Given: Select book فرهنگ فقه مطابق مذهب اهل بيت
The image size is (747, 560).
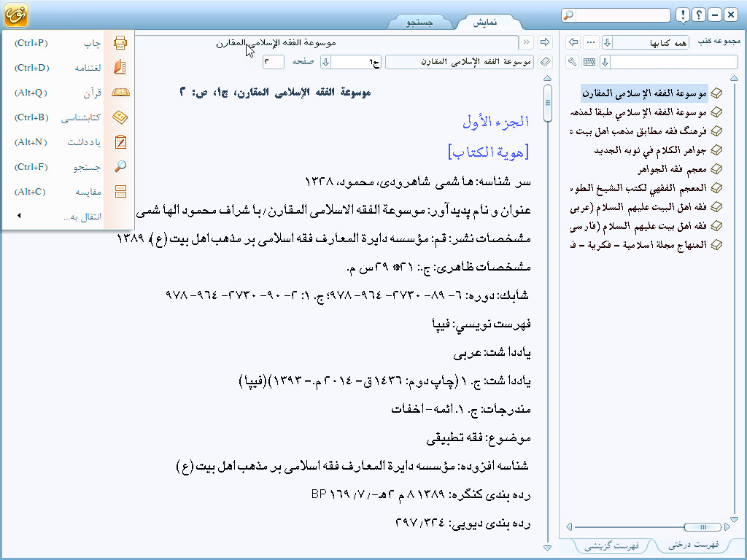Looking at the screenshot, I should (x=638, y=131).
